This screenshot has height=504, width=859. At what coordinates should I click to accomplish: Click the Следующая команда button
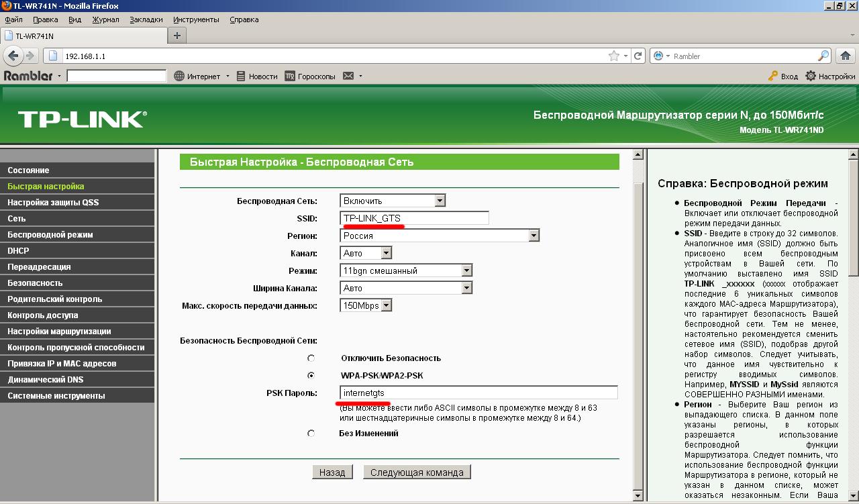tap(417, 472)
